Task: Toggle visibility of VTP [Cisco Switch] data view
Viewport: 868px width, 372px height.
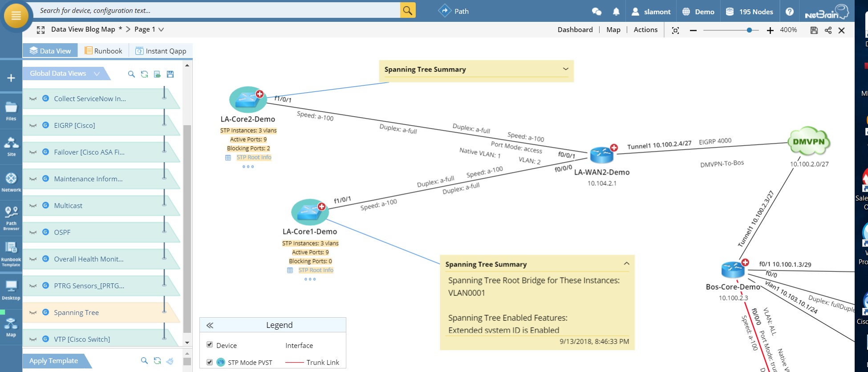Action: coord(33,339)
